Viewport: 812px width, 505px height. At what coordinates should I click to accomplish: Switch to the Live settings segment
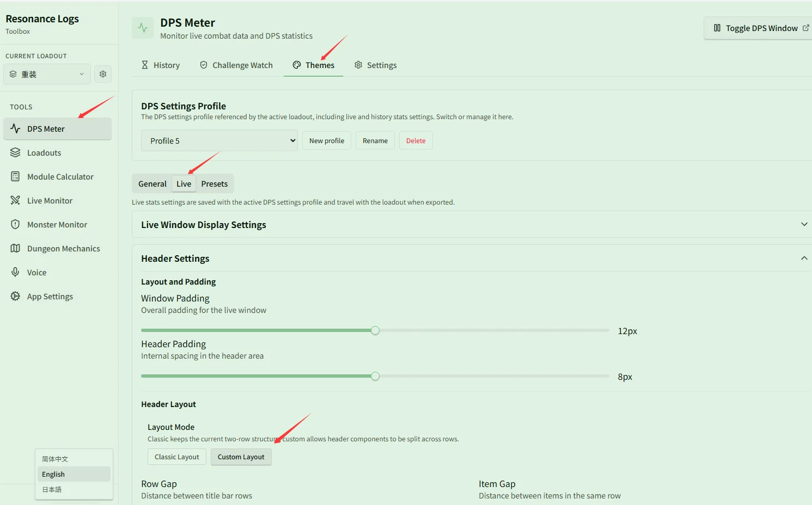point(184,184)
